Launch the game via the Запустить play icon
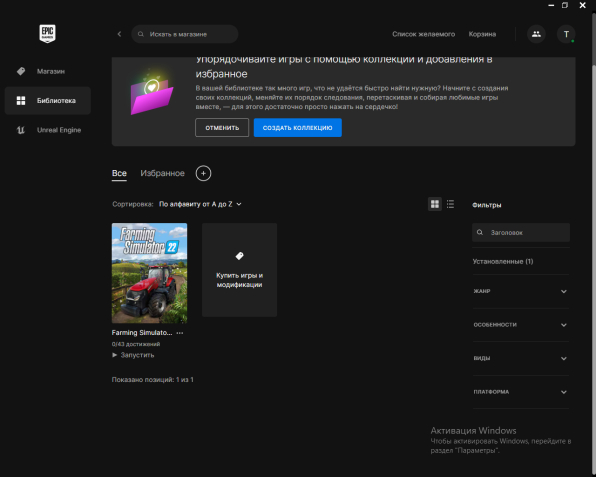 114,355
